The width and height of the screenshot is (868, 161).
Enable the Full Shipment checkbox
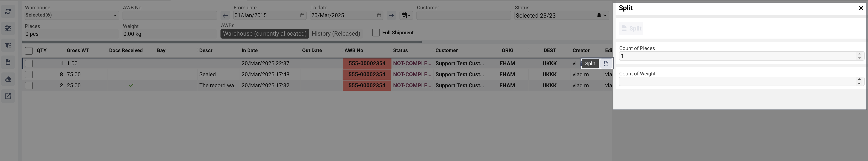click(x=376, y=33)
